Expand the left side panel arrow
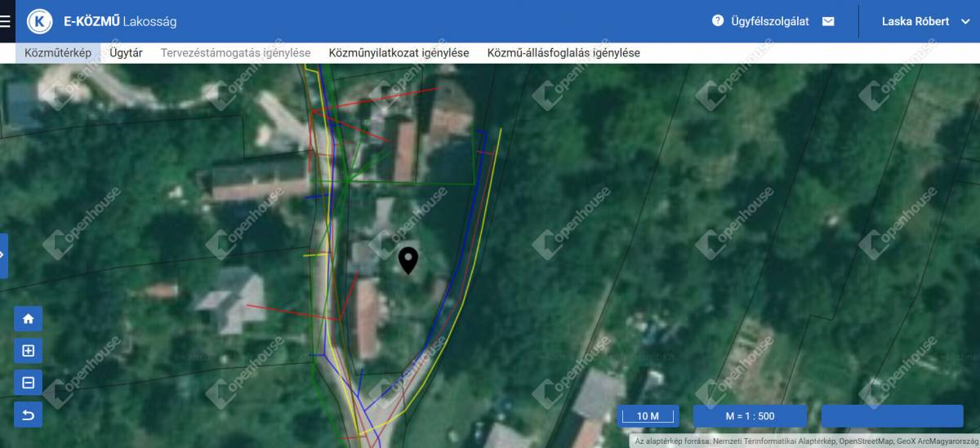Viewport: 980px width, 448px height. pos(3,255)
